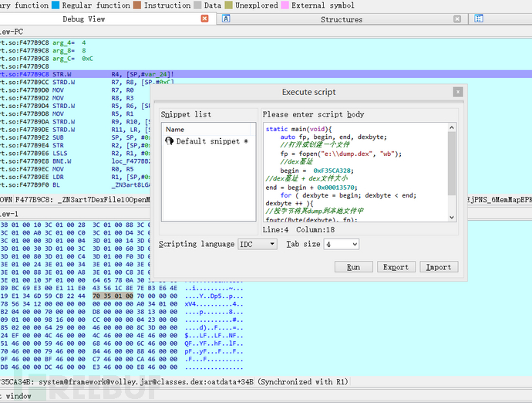
Task: Select the highlighted STR.W instruction line
Action: tap(266, 74)
